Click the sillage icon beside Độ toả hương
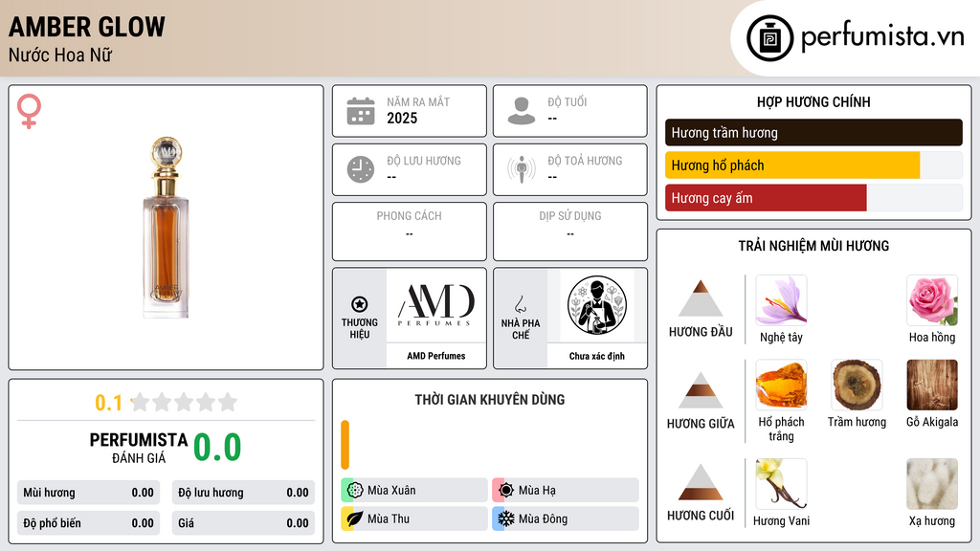The width and height of the screenshot is (980, 551). pos(522,169)
